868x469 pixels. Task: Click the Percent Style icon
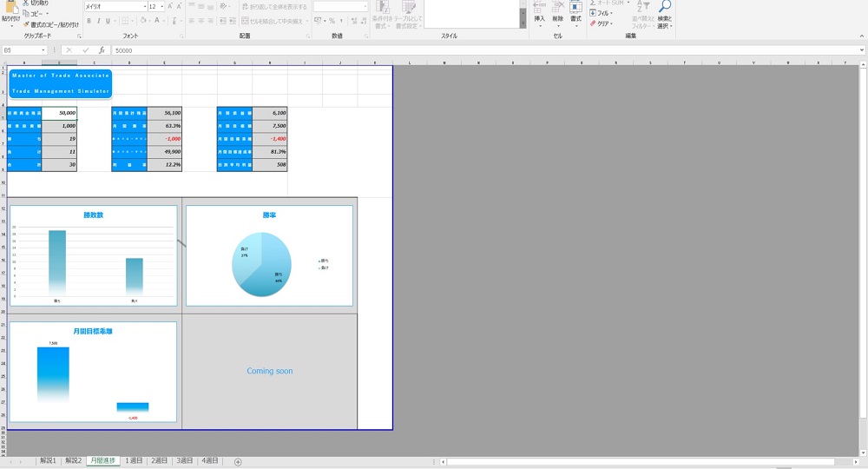point(332,21)
